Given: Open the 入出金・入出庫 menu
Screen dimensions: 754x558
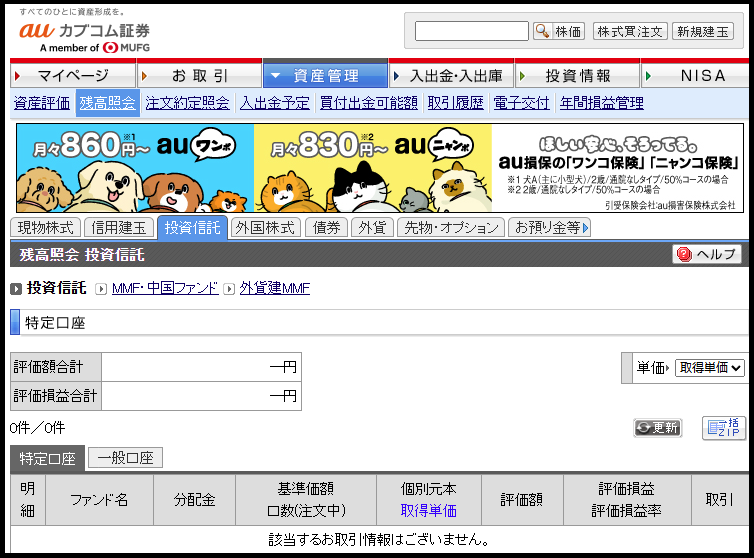Looking at the screenshot, I should 452,75.
